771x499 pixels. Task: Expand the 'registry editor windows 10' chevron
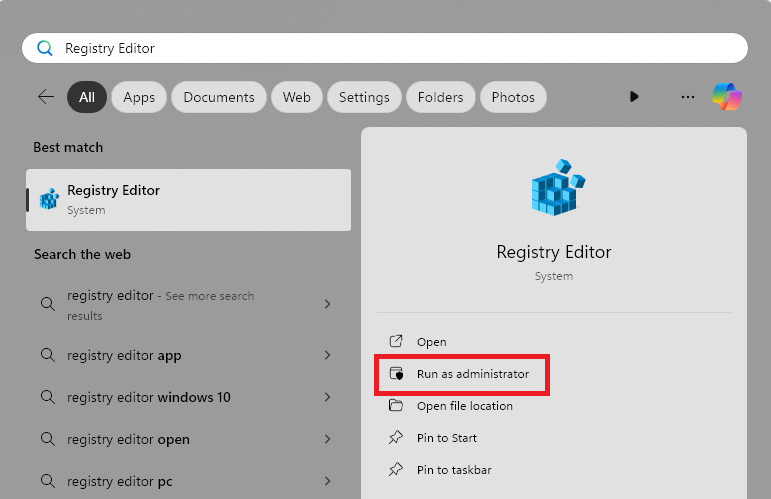[327, 397]
